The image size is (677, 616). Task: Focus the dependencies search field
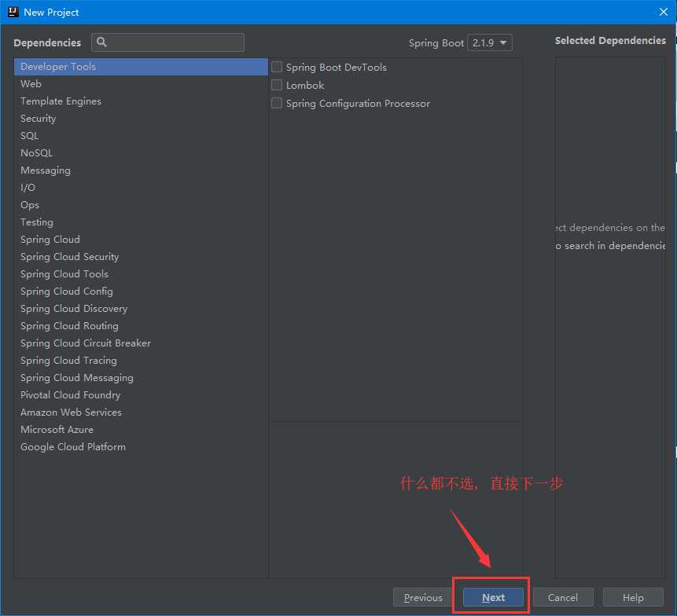tap(168, 42)
